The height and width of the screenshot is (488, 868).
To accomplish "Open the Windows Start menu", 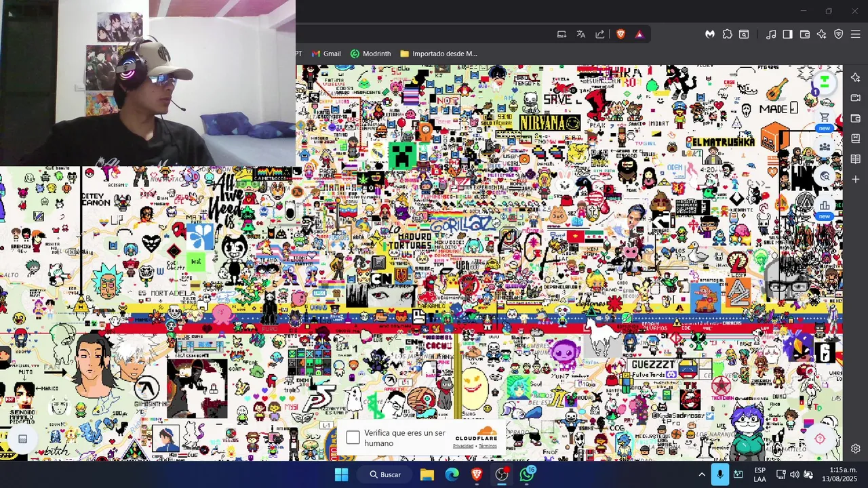I will tap(341, 474).
